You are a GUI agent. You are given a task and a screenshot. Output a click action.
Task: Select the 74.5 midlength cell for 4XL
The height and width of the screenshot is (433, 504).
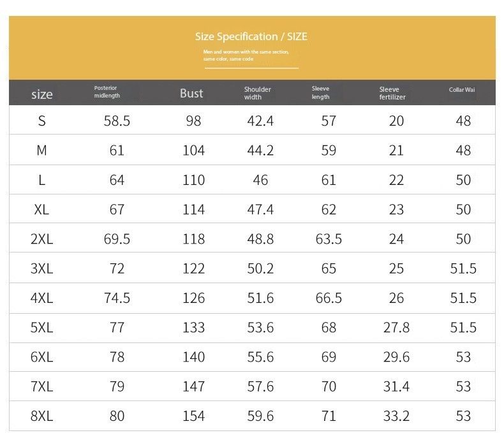click(x=117, y=298)
